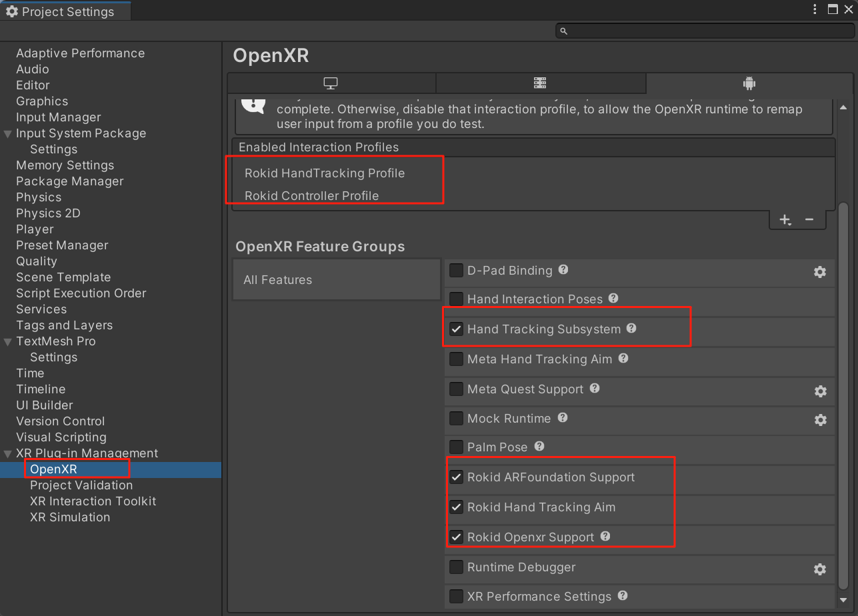
Task: Click the Rokid Openxr Support help icon
Action: tap(605, 537)
